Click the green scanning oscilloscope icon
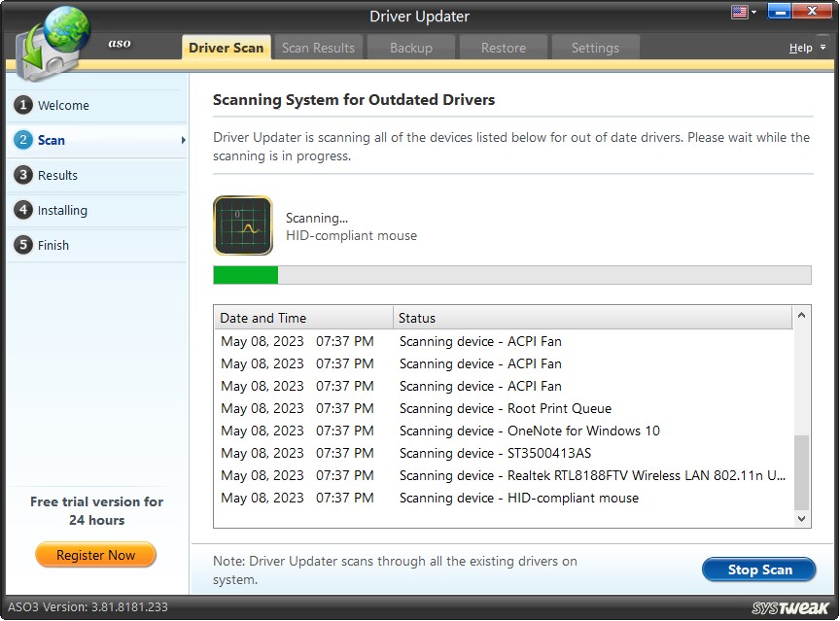840x621 pixels. pos(242,224)
